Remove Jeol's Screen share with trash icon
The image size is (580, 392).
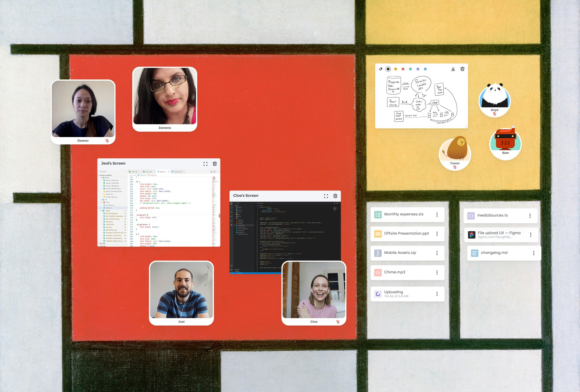pos(215,164)
